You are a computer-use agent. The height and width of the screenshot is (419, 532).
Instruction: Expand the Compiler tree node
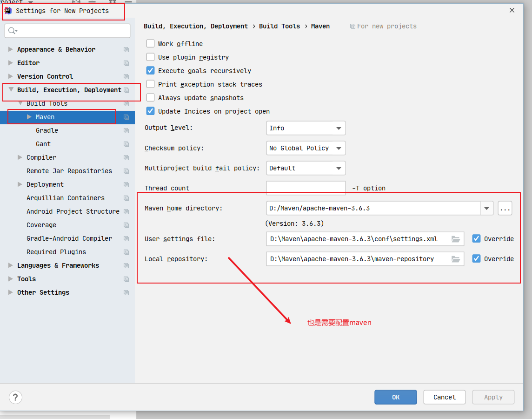[20, 157]
